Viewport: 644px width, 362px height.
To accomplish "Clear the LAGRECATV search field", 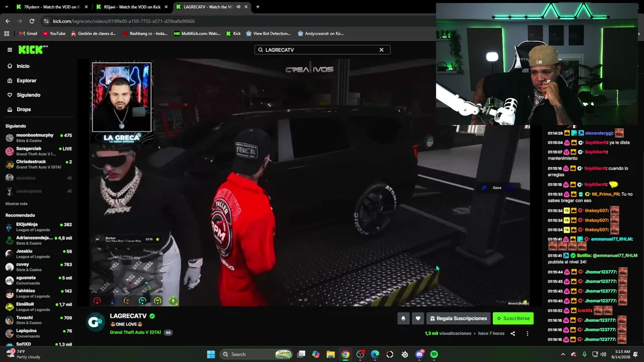I will (381, 50).
